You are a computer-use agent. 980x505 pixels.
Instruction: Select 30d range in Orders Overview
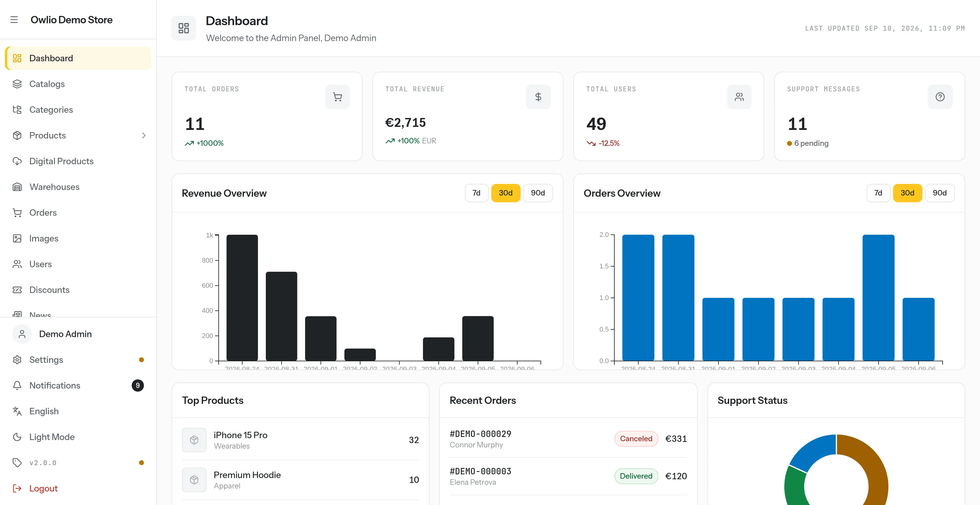click(x=907, y=193)
